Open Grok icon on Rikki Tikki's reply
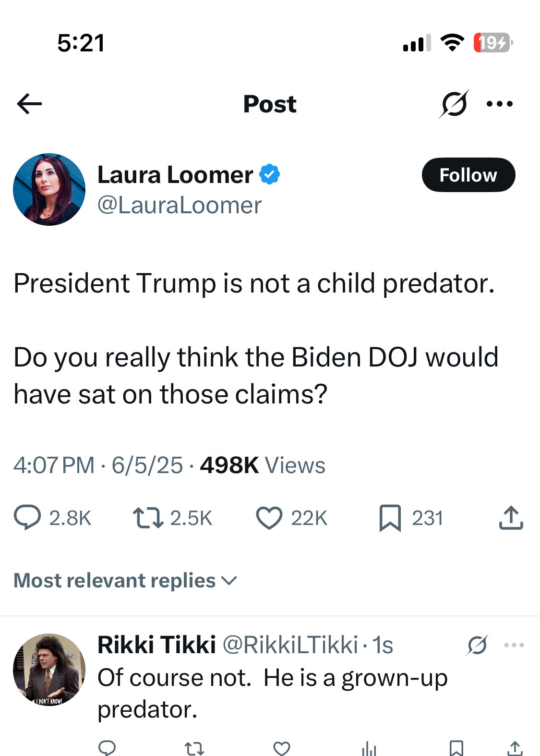This screenshot has height=756, width=540. pyautogui.click(x=477, y=645)
